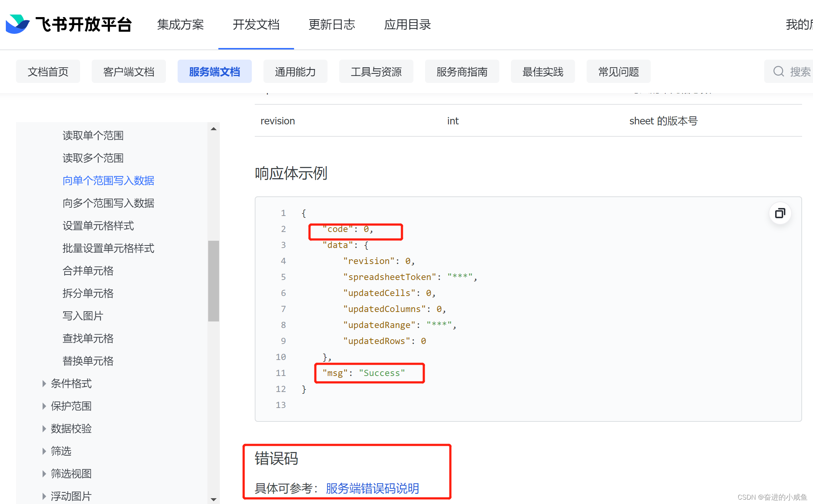813x504 pixels.
Task: Click the "updatedCells" code line
Action: coord(389,293)
